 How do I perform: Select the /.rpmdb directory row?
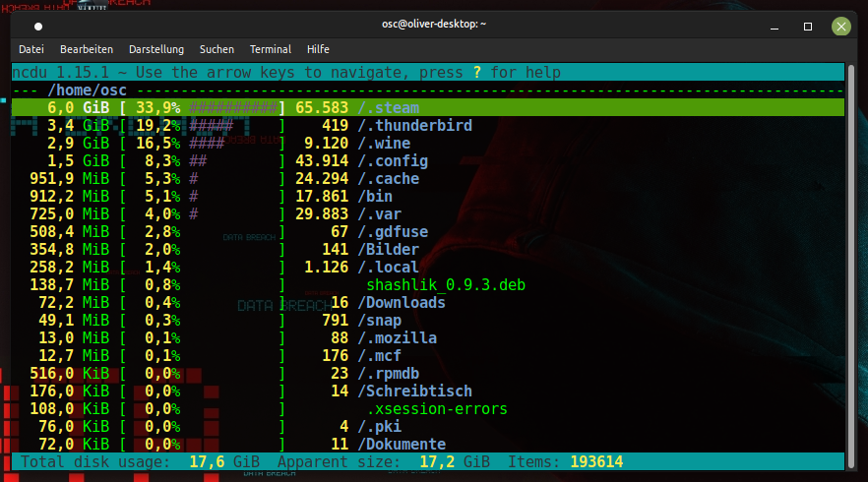tap(428, 374)
